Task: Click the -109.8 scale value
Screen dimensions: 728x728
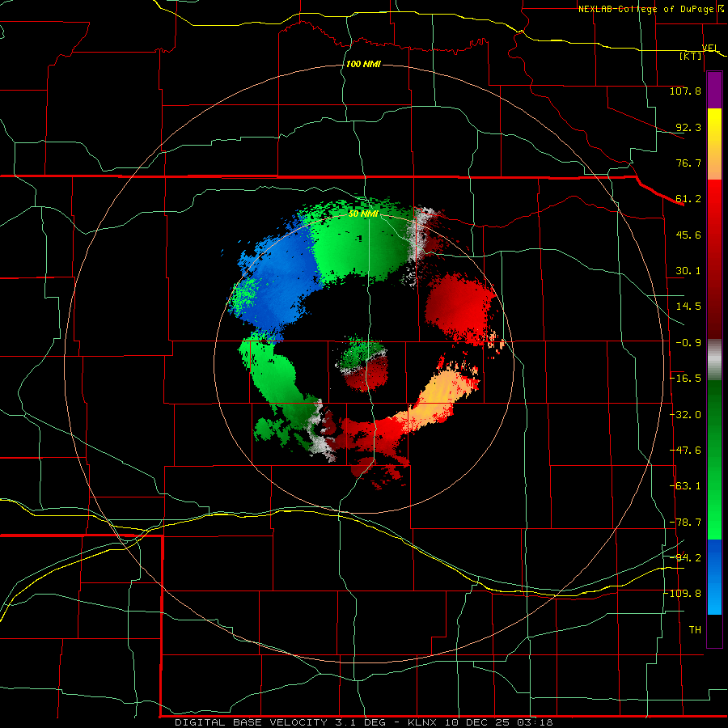Action: [683, 594]
